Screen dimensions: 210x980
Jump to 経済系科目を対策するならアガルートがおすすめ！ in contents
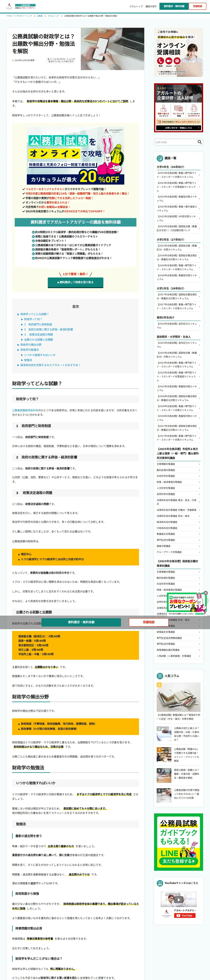(x=50, y=365)
